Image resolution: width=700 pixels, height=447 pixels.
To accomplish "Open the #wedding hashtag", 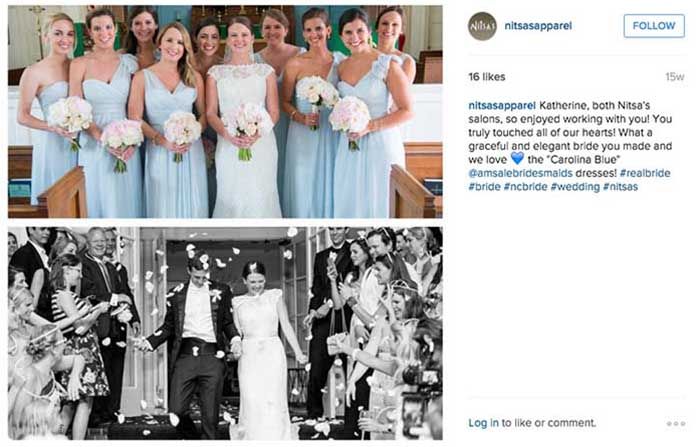I will [x=575, y=187].
